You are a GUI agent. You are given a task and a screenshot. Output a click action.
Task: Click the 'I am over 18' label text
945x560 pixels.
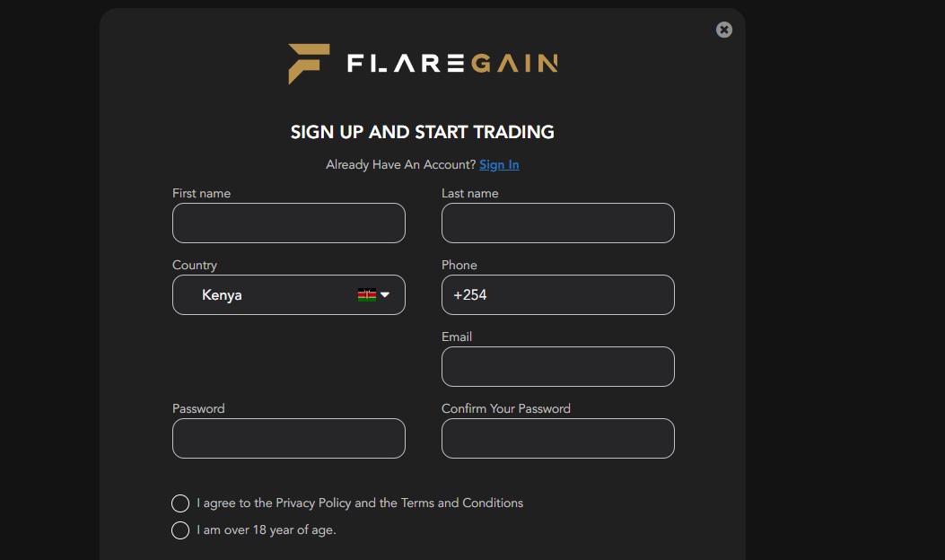[267, 530]
